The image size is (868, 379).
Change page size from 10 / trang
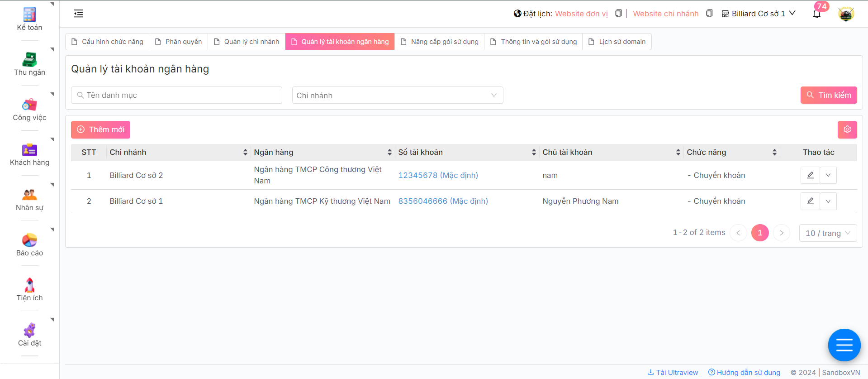827,233
